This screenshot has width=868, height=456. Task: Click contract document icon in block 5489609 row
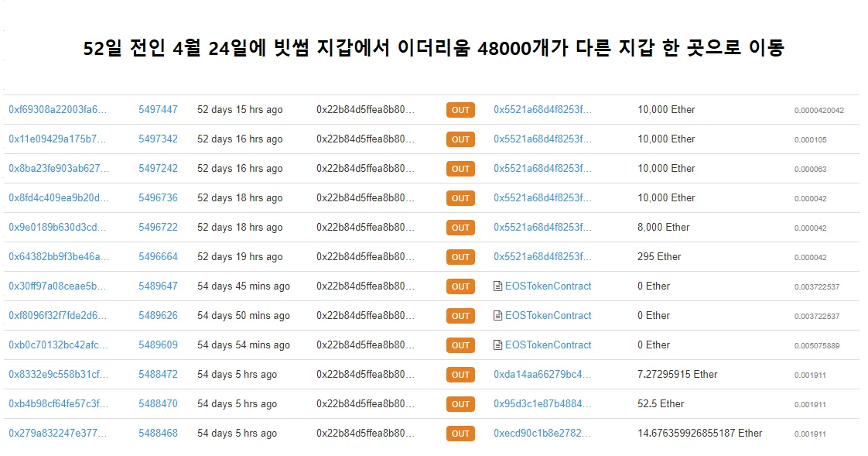pos(497,345)
